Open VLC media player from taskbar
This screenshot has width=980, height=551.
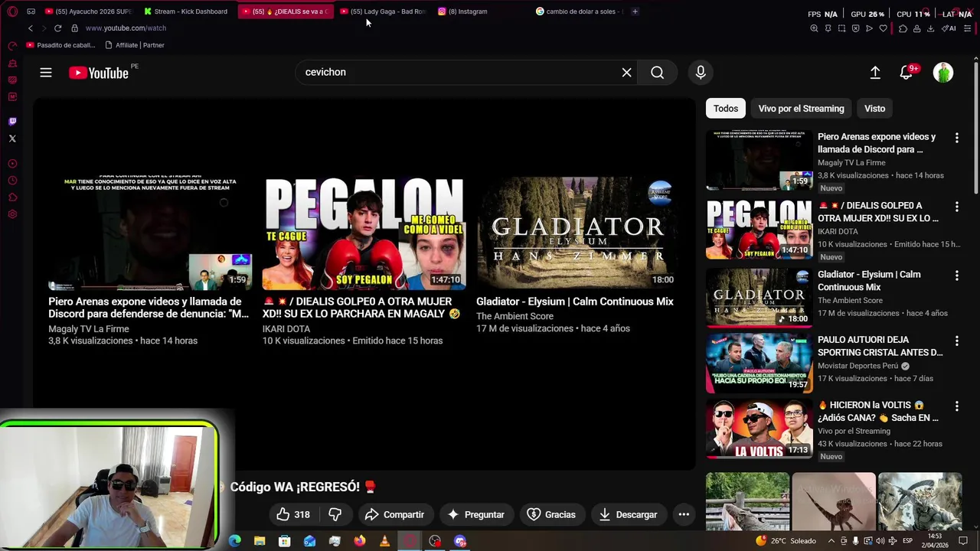click(x=384, y=541)
